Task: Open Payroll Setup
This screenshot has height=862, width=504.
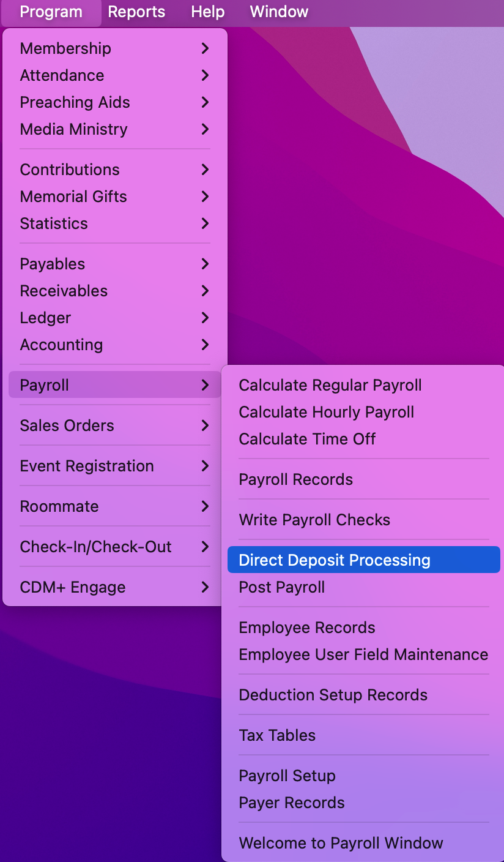Action: point(287,776)
